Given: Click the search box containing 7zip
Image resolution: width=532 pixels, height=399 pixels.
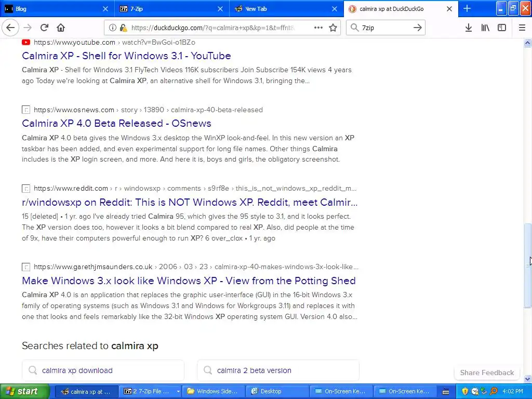Looking at the screenshot, I should (385, 28).
